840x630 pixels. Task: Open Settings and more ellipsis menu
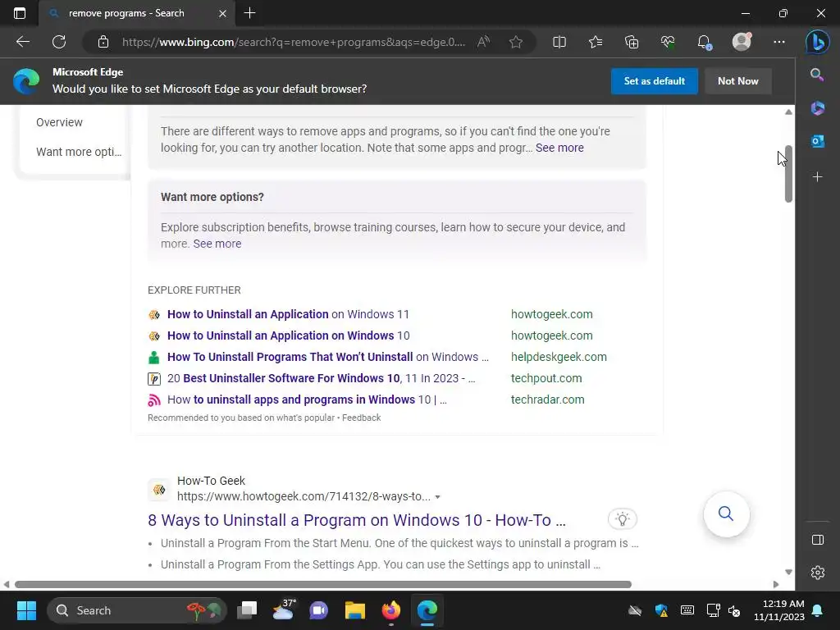pos(779,42)
